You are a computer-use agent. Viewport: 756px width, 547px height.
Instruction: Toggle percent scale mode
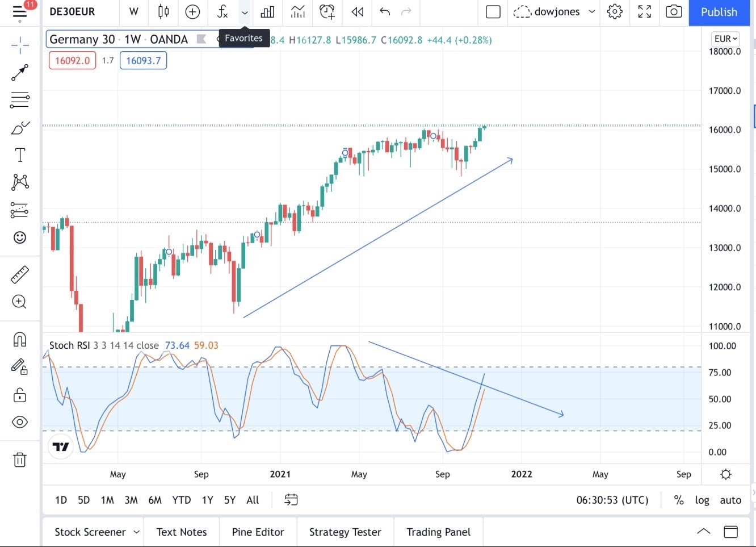pyautogui.click(x=679, y=500)
